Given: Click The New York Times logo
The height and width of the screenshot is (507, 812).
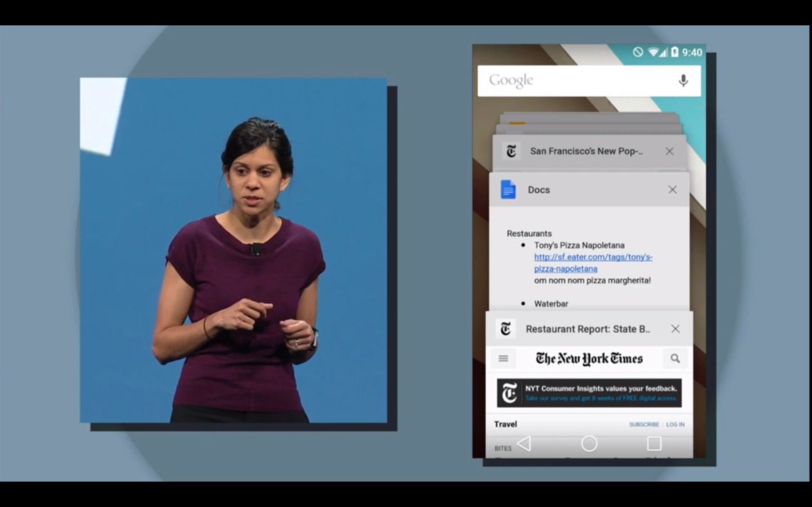Looking at the screenshot, I should [589, 358].
